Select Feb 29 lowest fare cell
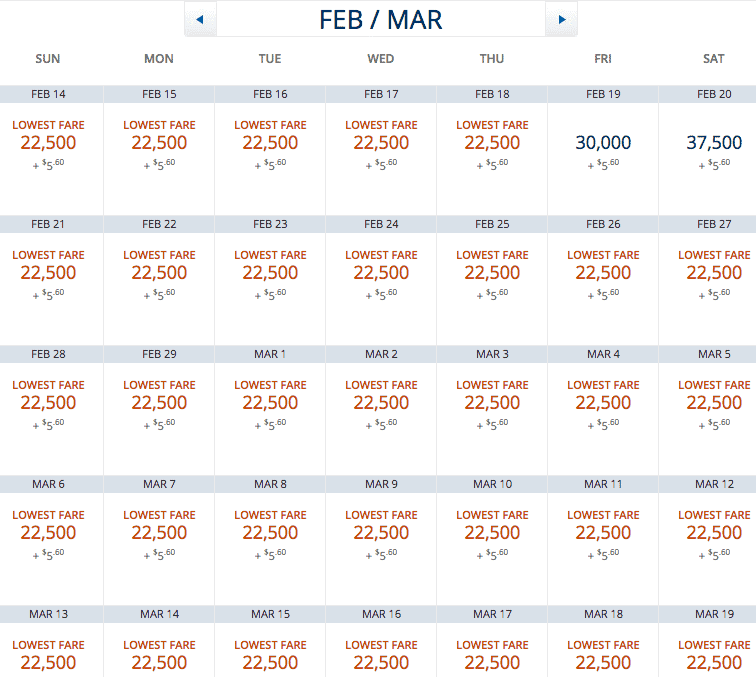Viewport: 756px width, 677px height. 159,403
